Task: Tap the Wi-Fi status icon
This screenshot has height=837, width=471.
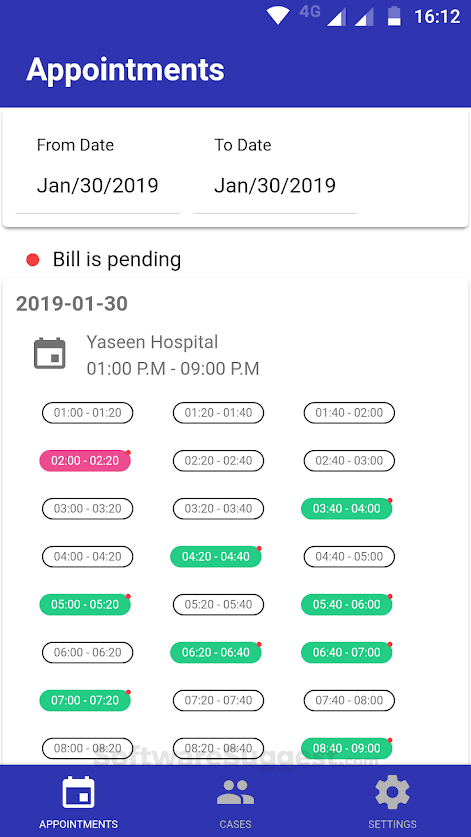Action: pos(278,15)
